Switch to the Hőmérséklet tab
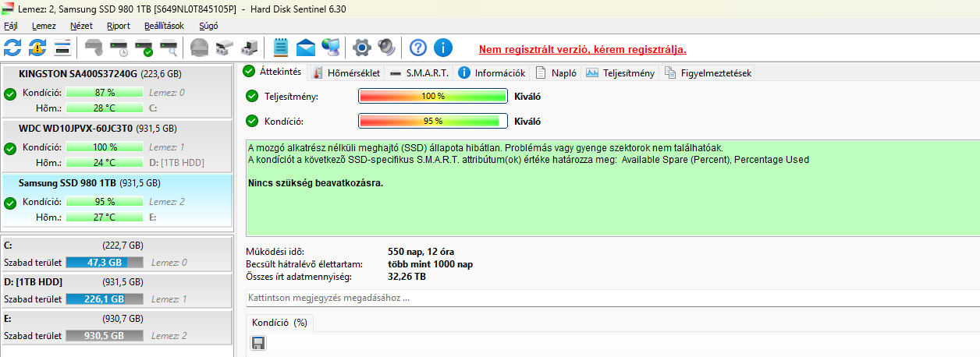 point(346,72)
